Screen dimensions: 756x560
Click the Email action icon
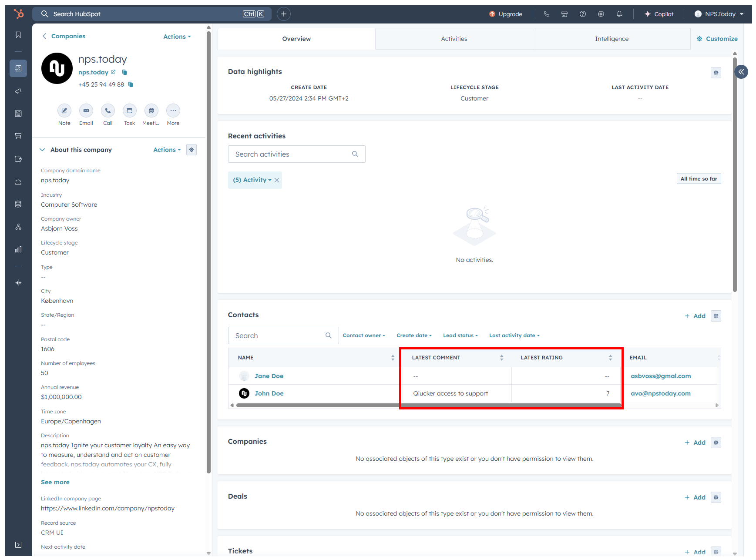coord(86,111)
